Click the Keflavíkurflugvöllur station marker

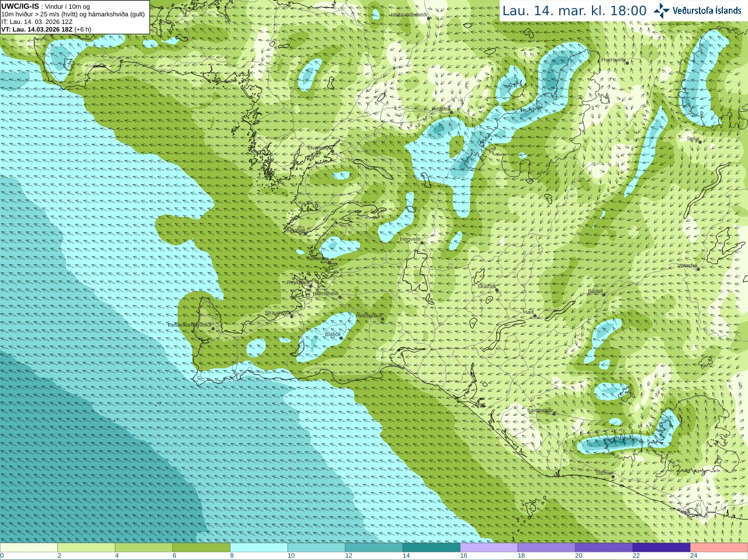click(x=213, y=329)
